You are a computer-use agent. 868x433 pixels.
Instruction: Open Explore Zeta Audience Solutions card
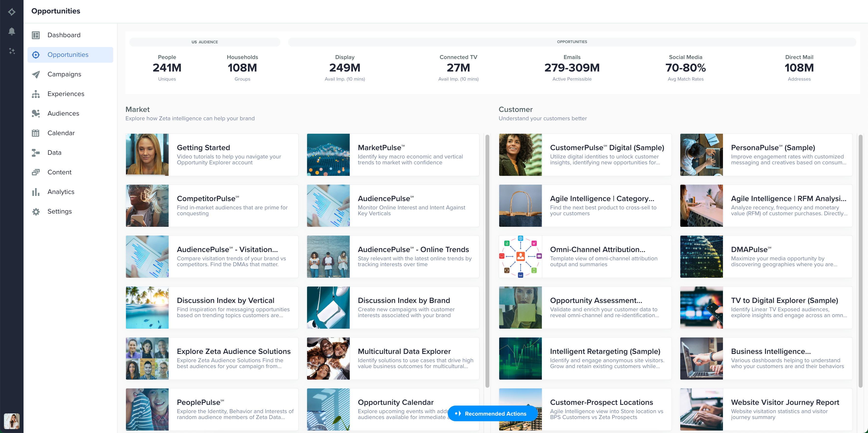(x=212, y=358)
